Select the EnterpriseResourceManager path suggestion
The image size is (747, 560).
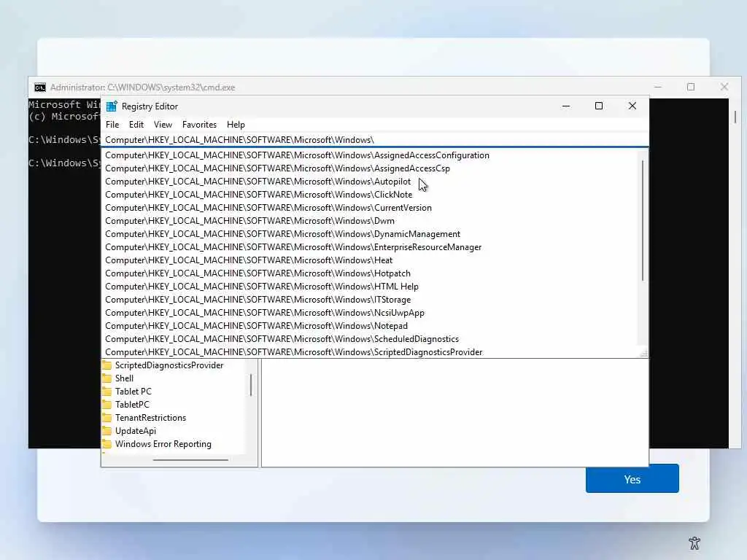370,247
